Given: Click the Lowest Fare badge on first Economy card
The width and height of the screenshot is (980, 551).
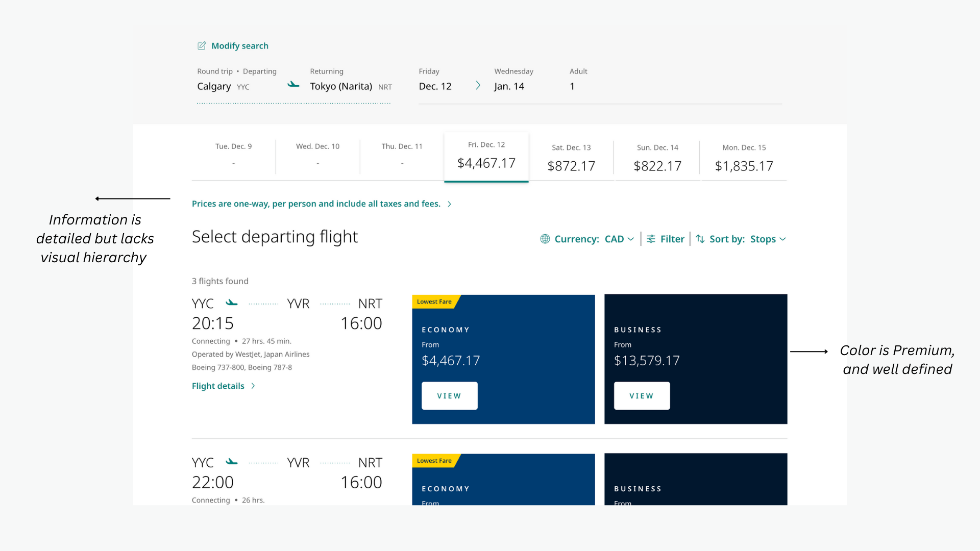Looking at the screenshot, I should 434,302.
